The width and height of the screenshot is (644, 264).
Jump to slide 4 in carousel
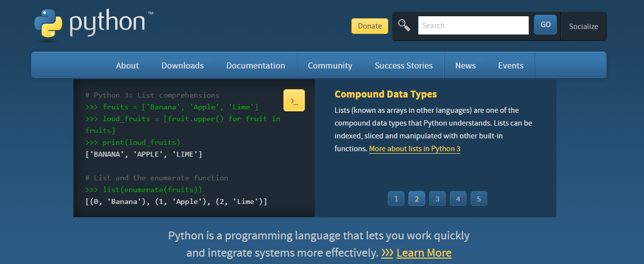(x=458, y=199)
